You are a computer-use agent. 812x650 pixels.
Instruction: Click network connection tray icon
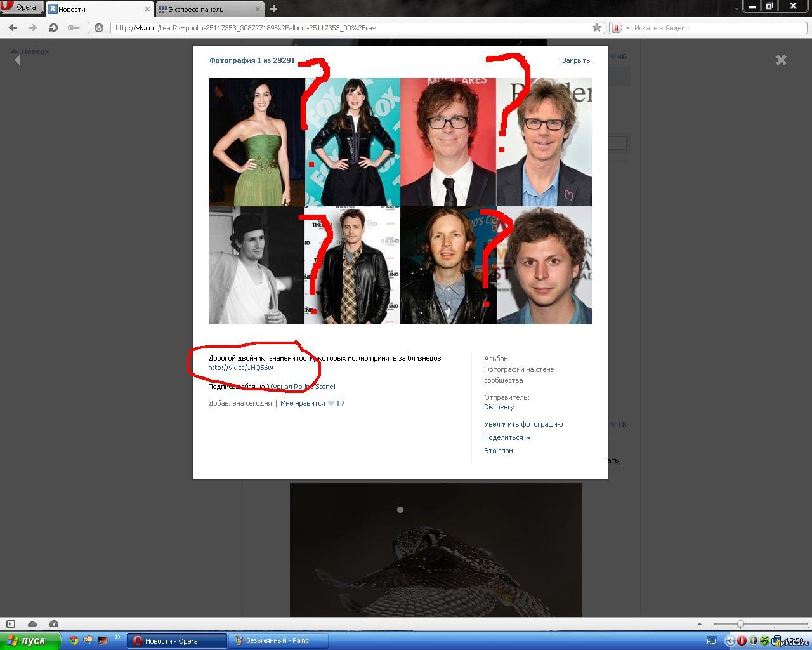pyautogui.click(x=776, y=641)
